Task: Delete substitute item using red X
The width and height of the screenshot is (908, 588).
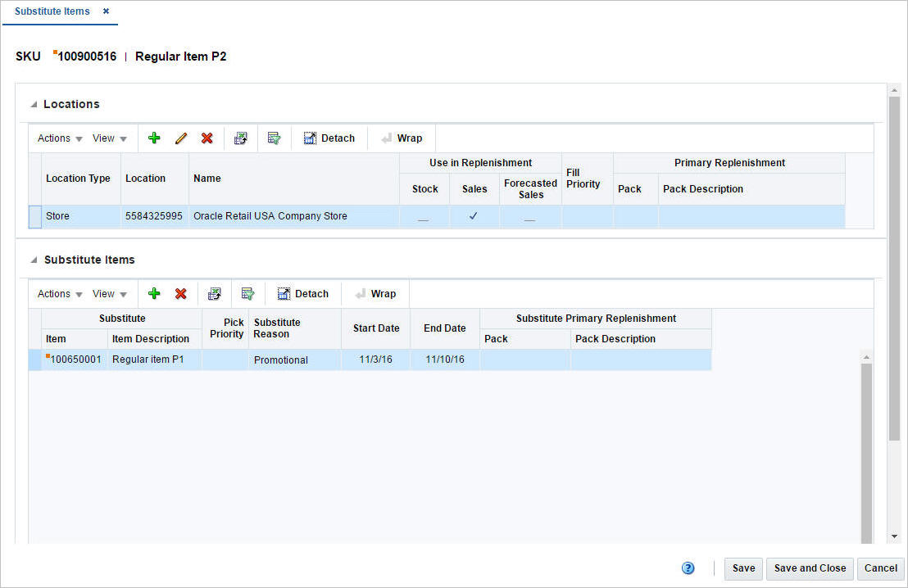Action: coord(180,294)
